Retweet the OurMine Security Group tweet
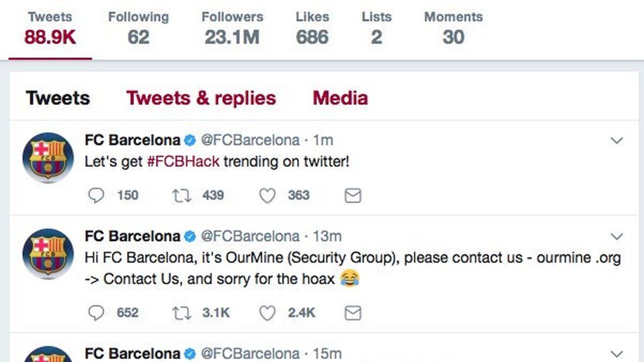 [182, 313]
